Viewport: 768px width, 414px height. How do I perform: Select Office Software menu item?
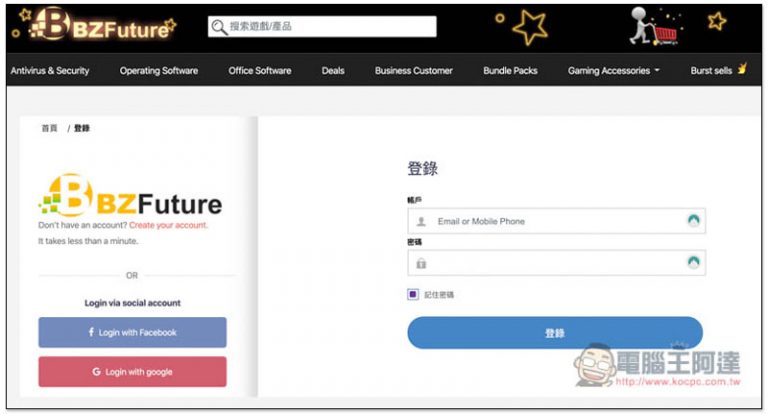pyautogui.click(x=260, y=71)
